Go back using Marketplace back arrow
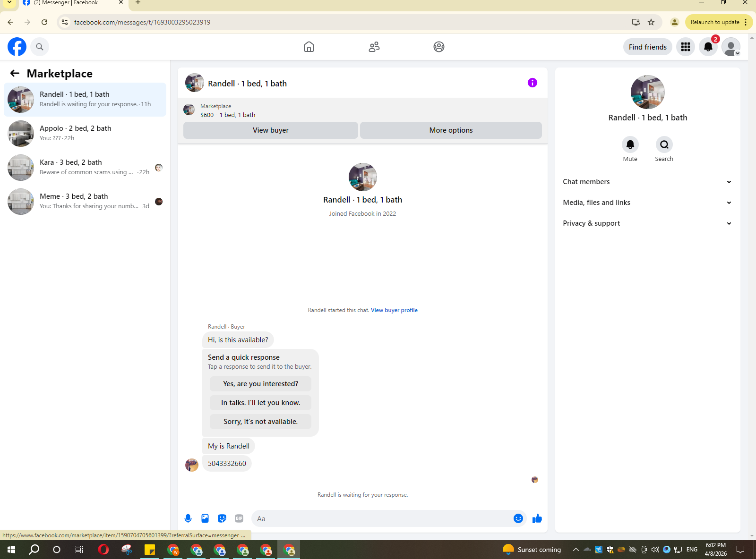This screenshot has width=756, height=559. [15, 73]
